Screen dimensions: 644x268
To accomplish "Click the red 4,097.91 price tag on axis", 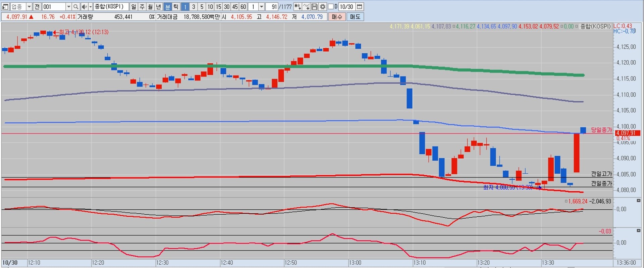I will pyautogui.click(x=627, y=133).
